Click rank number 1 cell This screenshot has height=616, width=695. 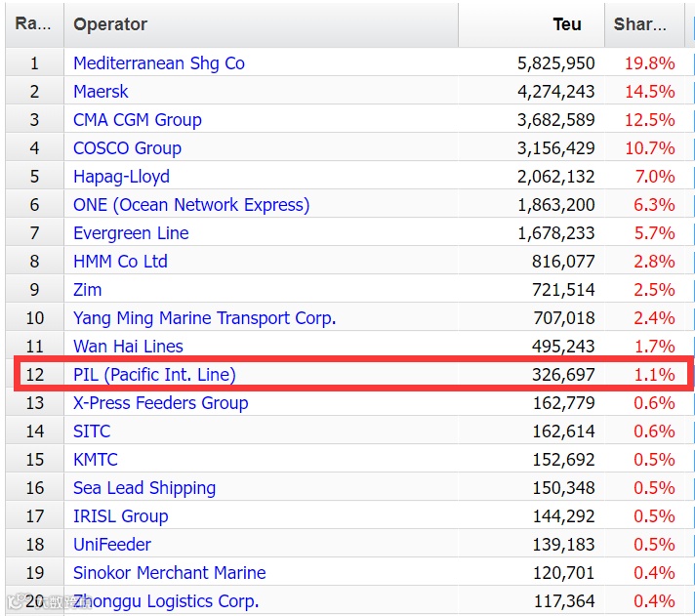click(x=34, y=63)
